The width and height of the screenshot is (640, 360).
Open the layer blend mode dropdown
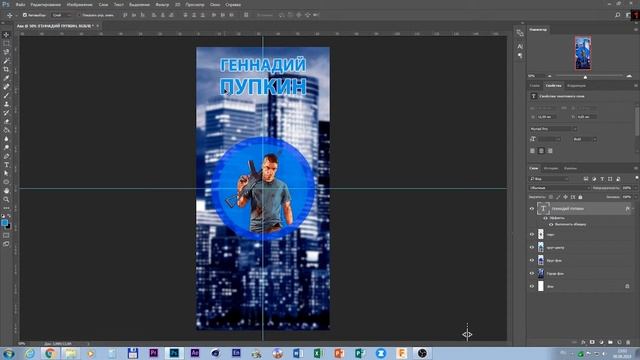point(560,188)
